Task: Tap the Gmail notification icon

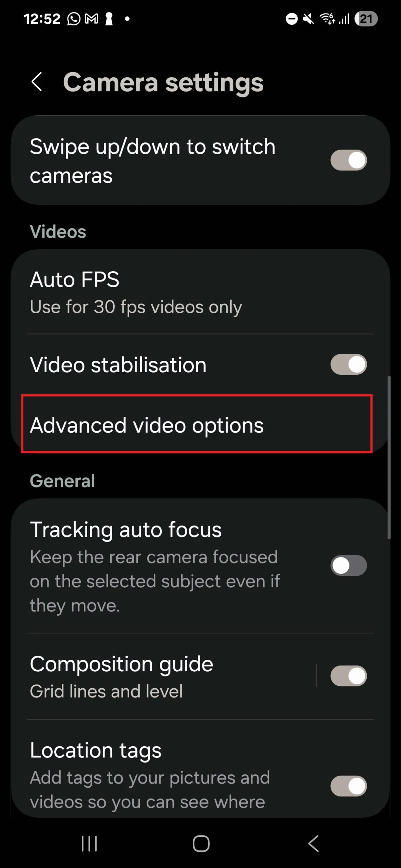Action: (x=91, y=19)
